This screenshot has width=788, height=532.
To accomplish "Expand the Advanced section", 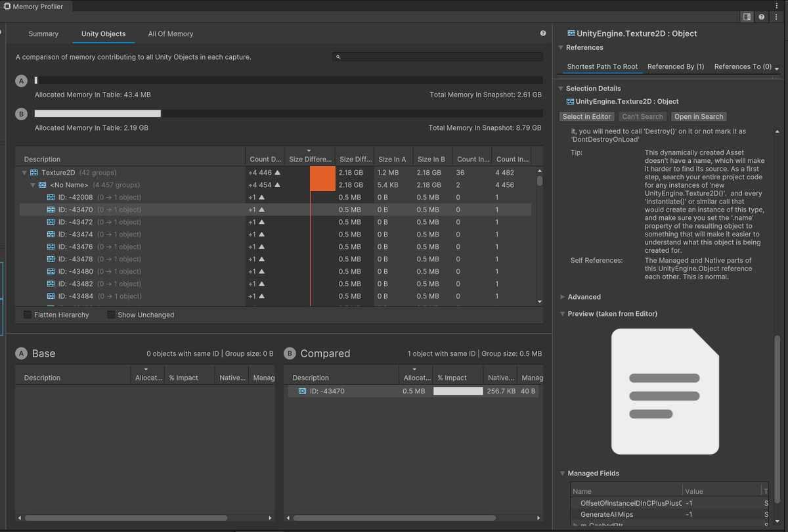I will coord(562,297).
